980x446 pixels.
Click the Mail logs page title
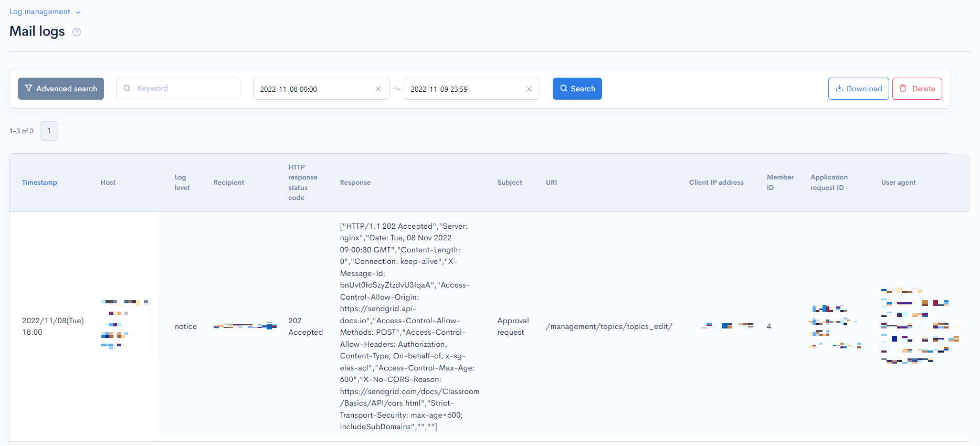pos(37,31)
